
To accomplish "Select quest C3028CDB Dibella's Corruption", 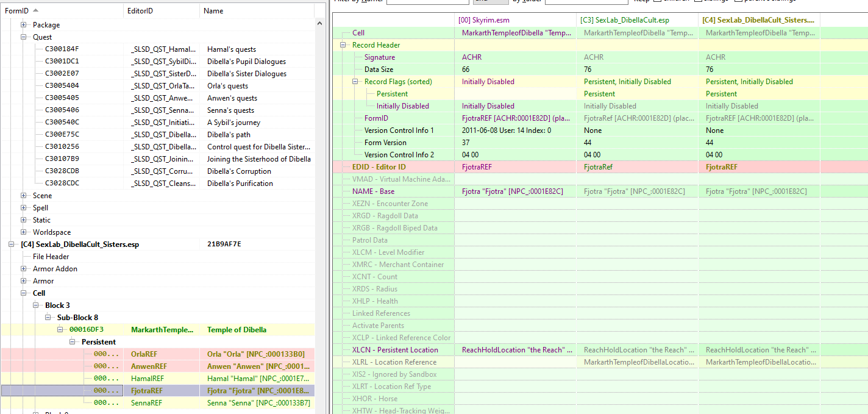I will [157, 171].
